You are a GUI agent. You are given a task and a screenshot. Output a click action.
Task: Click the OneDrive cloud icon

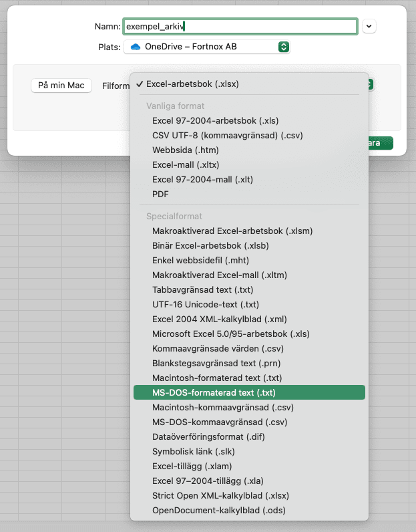[x=136, y=47]
